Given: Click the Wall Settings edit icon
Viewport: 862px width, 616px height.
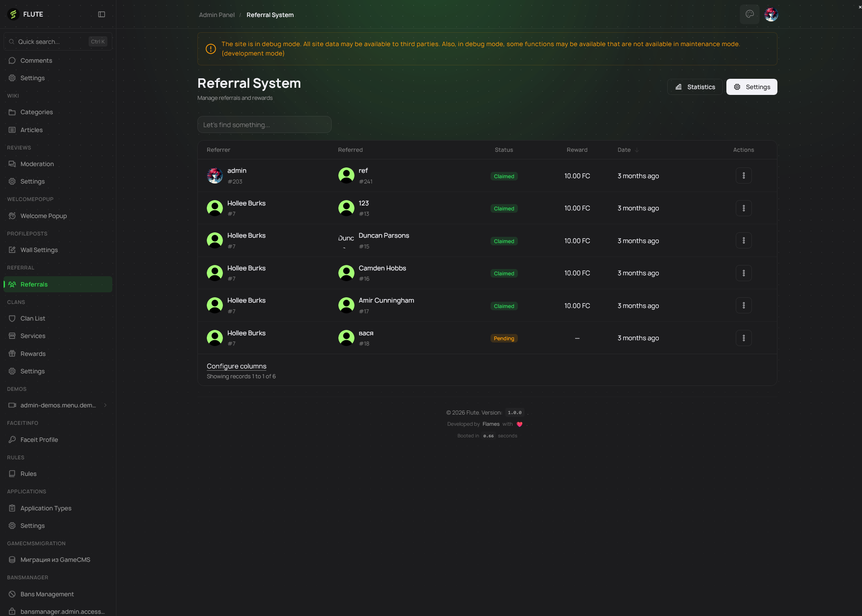Looking at the screenshot, I should pos(12,250).
